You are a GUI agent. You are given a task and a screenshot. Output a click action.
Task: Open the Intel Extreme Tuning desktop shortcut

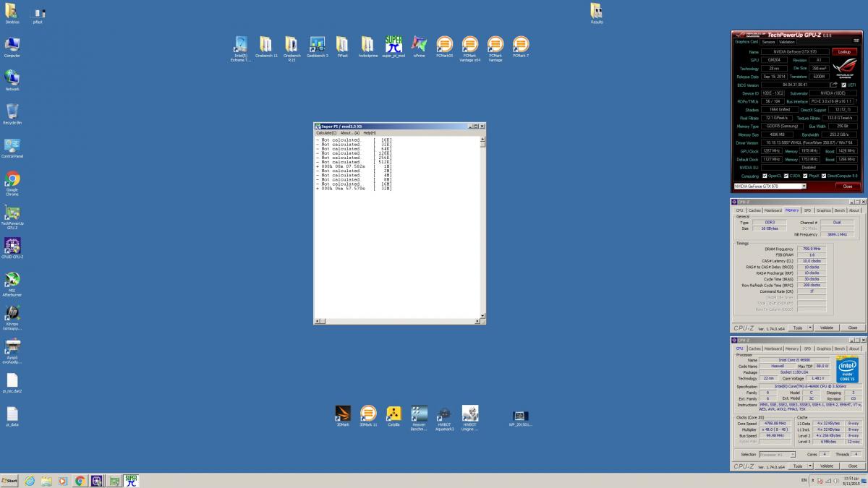tap(241, 48)
